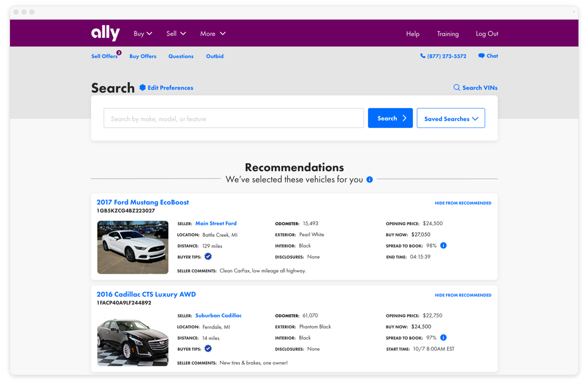The height and width of the screenshot is (390, 588).
Task: Click the End Time value 04:15:39
Action: pos(420,257)
